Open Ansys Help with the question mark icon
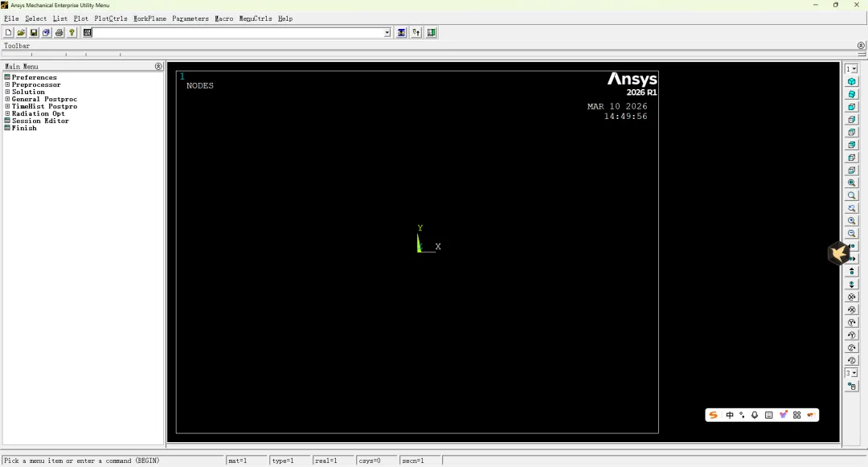The image size is (868, 467). point(72,33)
